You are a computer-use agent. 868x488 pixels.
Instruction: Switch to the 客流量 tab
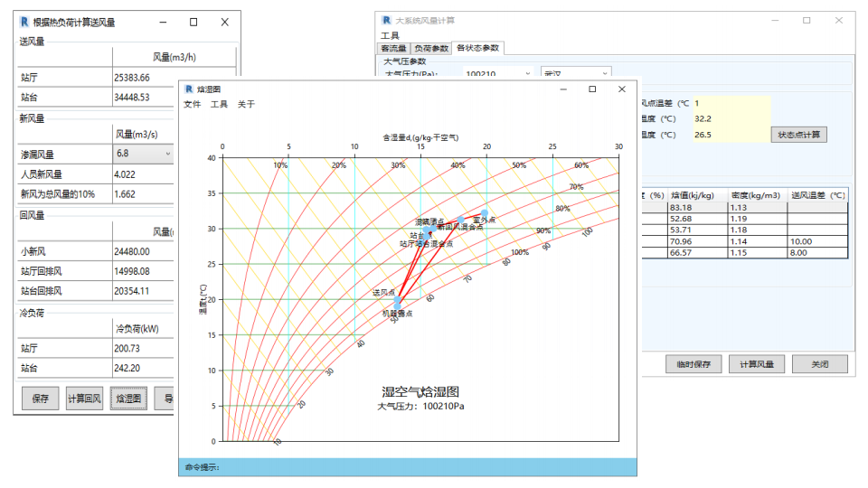click(393, 48)
